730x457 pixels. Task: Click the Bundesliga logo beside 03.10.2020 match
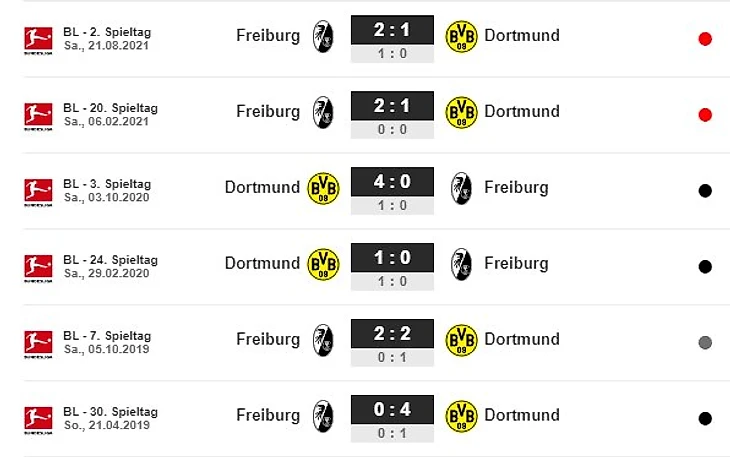(x=38, y=191)
